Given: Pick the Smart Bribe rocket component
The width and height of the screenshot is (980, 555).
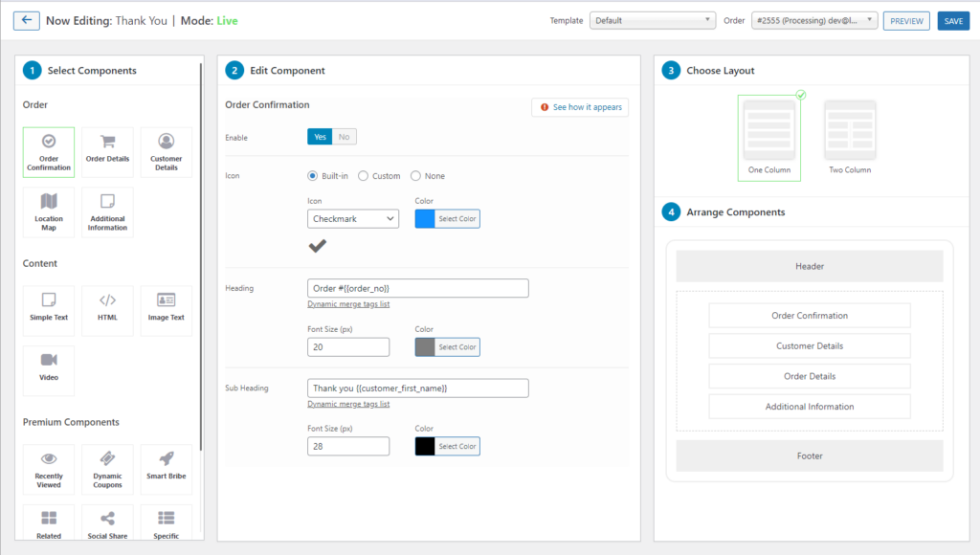Looking at the screenshot, I should tap(167, 470).
